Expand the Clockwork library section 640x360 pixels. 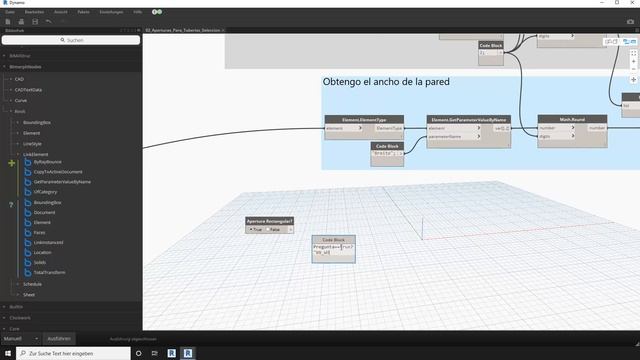point(4,318)
